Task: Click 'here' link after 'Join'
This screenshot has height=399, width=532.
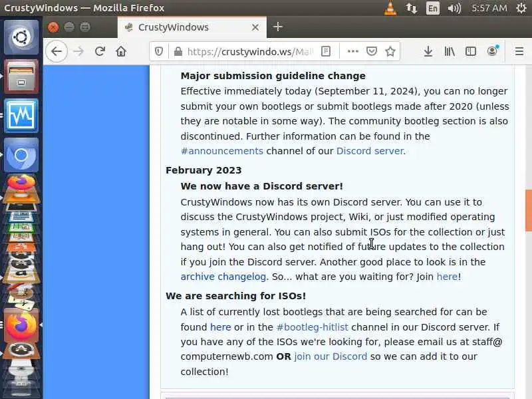Action: tap(447, 277)
